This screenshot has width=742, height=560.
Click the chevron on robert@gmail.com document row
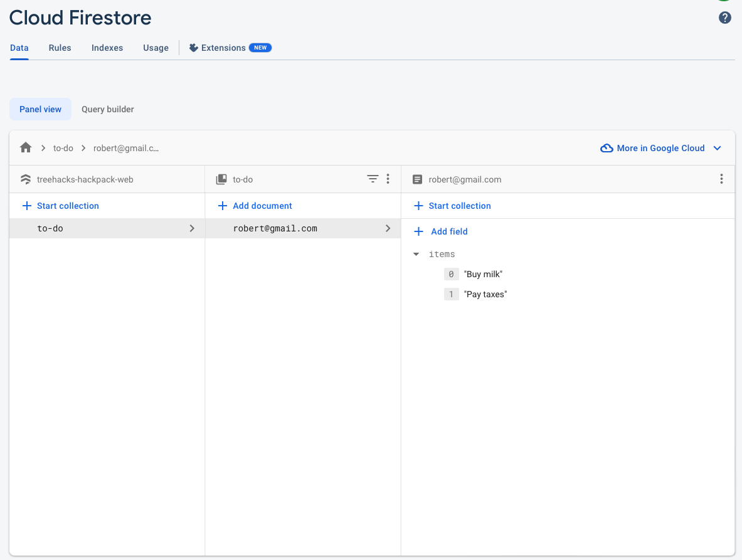pos(388,228)
